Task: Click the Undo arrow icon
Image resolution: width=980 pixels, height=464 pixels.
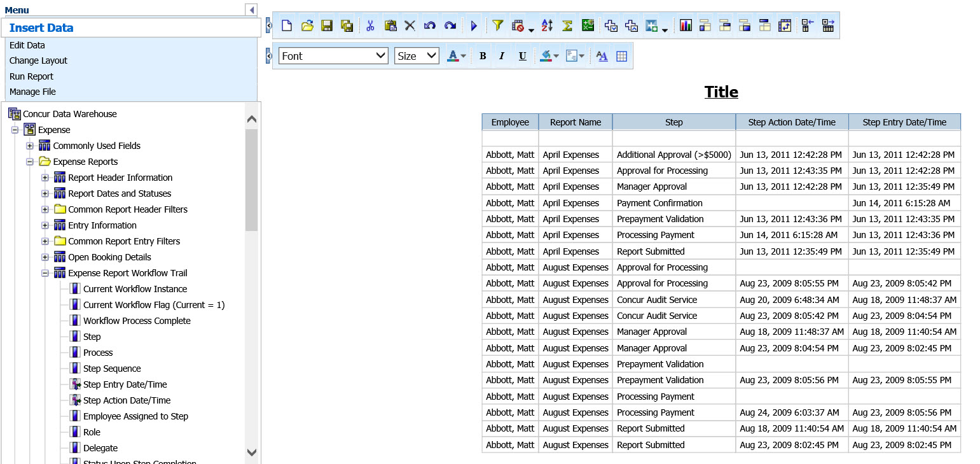Action: coord(430,25)
